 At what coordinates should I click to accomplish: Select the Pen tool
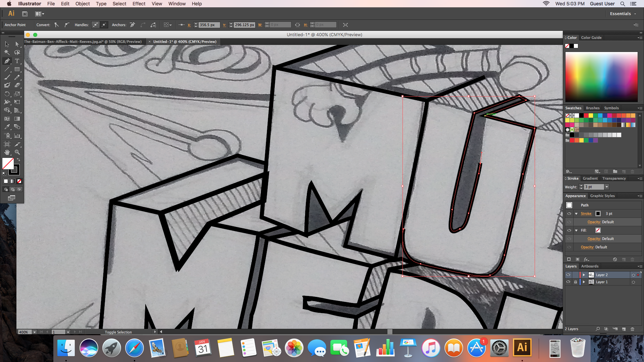tap(7, 61)
